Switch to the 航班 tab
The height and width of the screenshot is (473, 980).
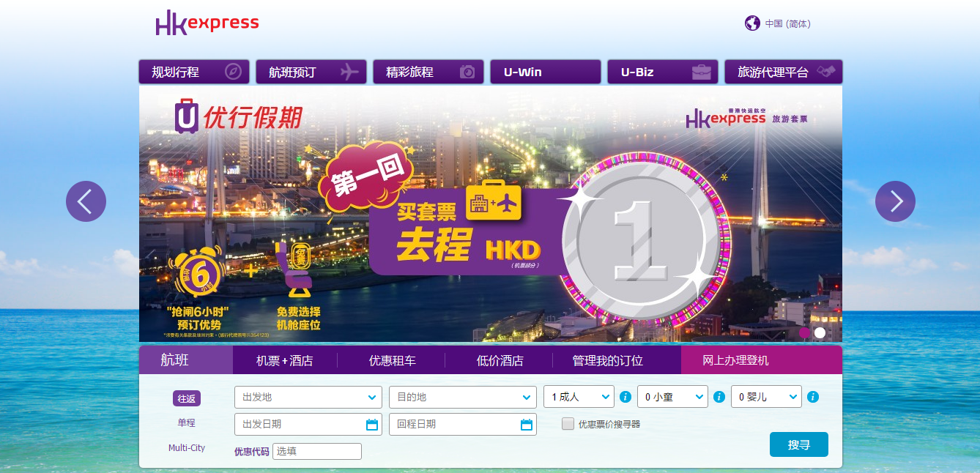(186, 360)
